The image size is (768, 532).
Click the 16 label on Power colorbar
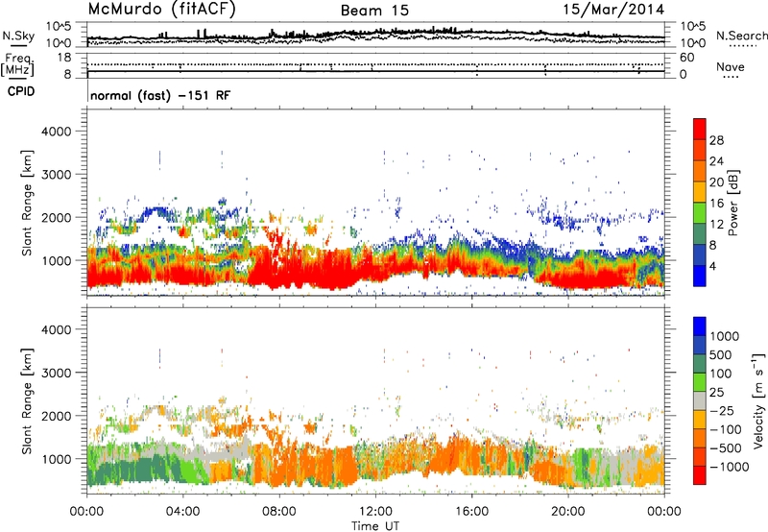pyautogui.click(x=716, y=204)
